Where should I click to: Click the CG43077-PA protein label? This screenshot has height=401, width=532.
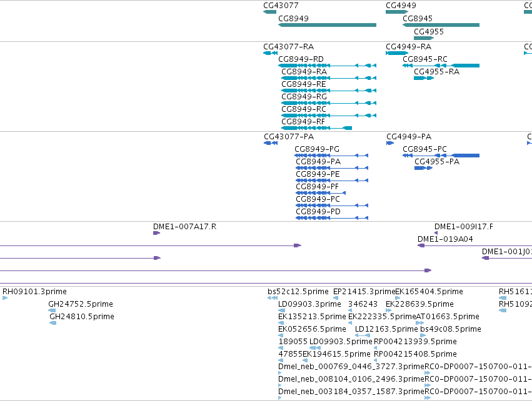(x=289, y=137)
